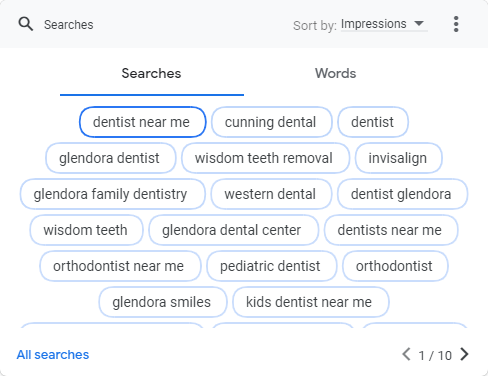Viewport: 488px width, 376px height.
Task: Expand the Sort by Impressions dropdown
Action: tap(384, 24)
